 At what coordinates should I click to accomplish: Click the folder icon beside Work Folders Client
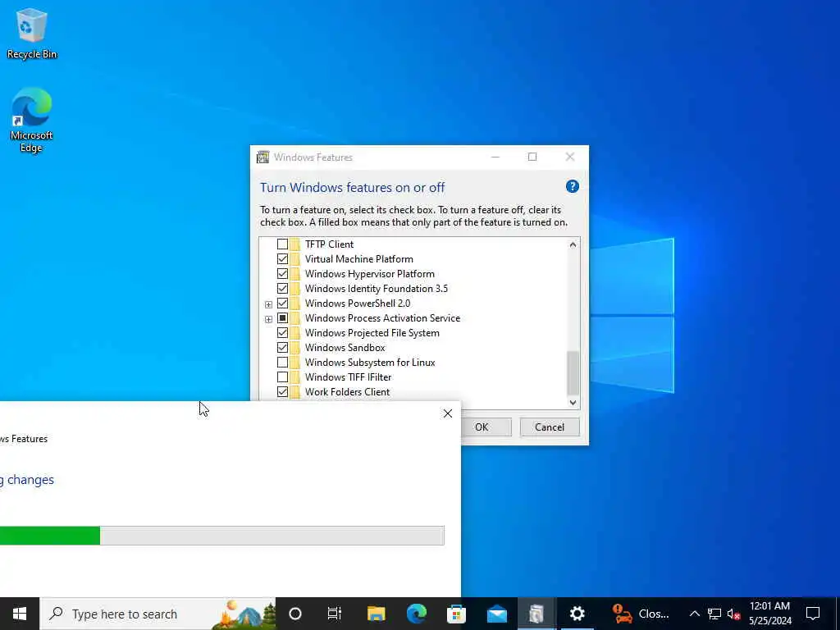tap(295, 392)
